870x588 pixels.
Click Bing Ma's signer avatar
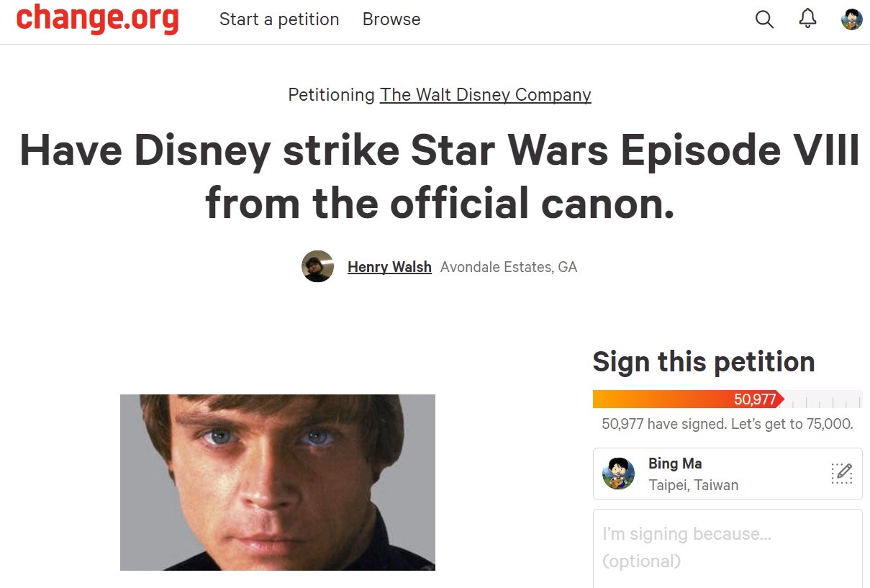(x=618, y=474)
